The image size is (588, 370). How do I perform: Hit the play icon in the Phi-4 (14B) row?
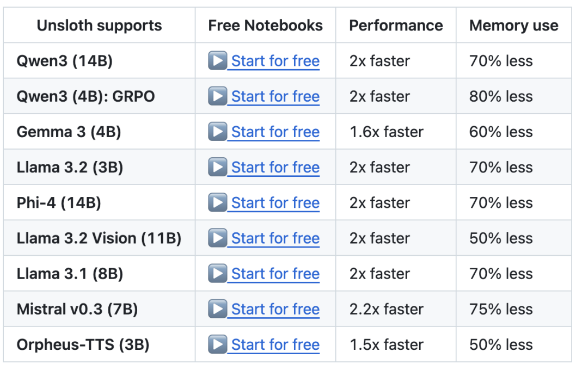tap(217, 202)
